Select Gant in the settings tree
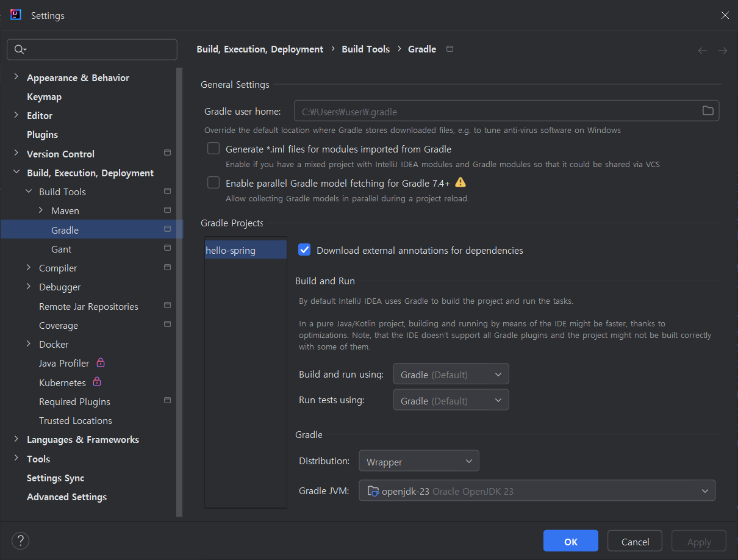The width and height of the screenshot is (738, 560). point(61,249)
